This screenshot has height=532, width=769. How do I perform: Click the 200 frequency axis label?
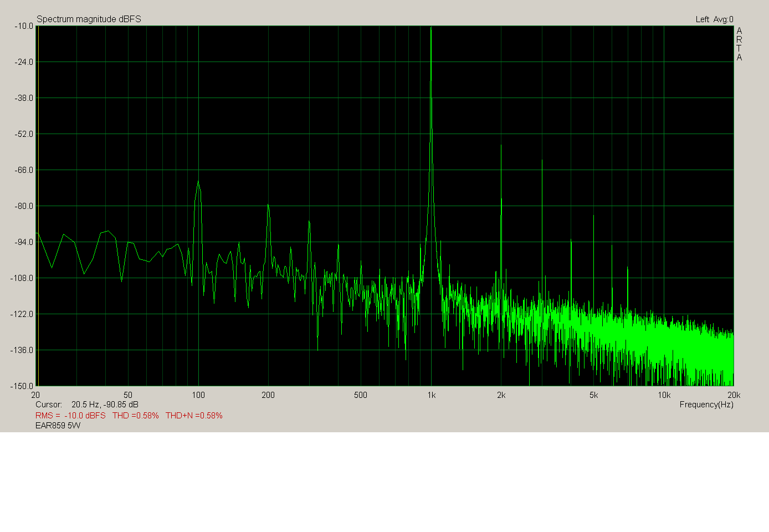tap(268, 395)
